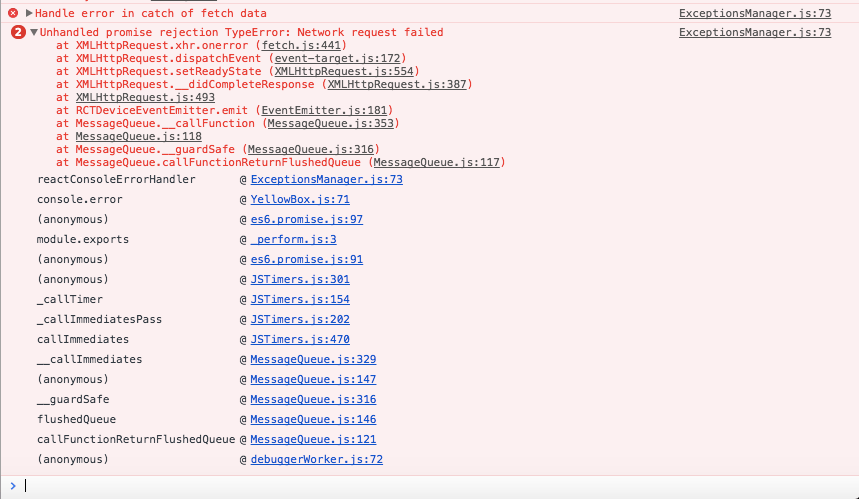Open YellowBox.js:71 link
The height and width of the screenshot is (499, 859).
point(300,199)
